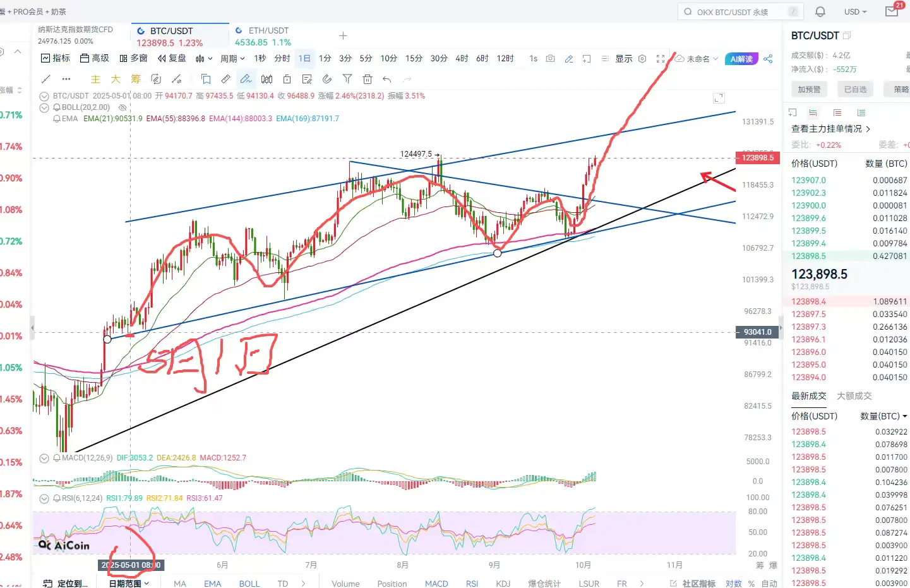Open the mail inbox with 21 badge
The height and width of the screenshot is (588, 910).
pos(892,11)
